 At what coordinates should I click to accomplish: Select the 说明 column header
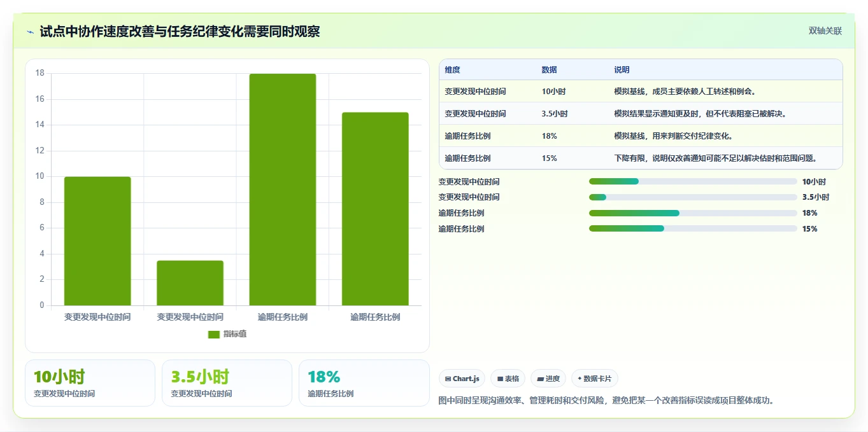[x=622, y=70]
